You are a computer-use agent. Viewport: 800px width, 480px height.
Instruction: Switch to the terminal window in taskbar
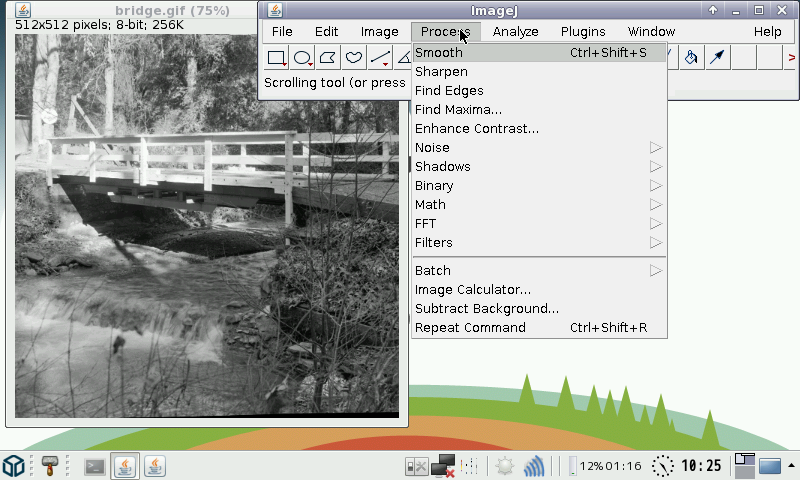[x=95, y=466]
